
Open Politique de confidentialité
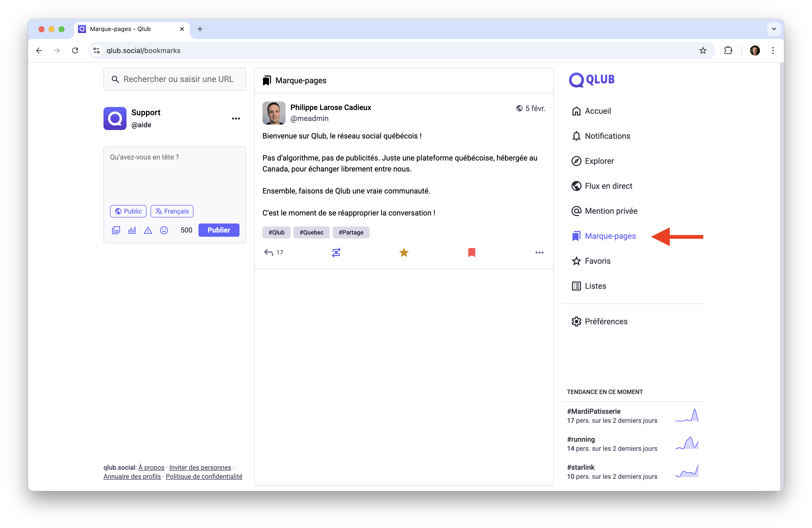click(x=204, y=476)
